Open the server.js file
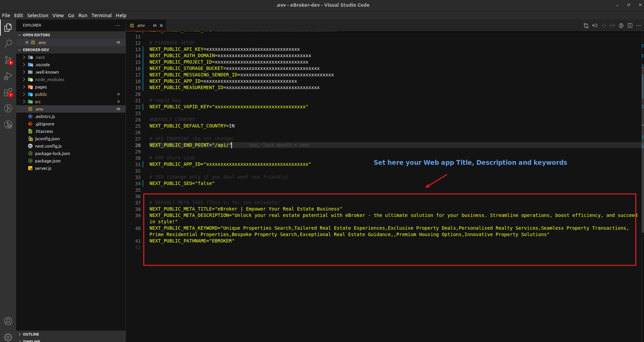The width and height of the screenshot is (644, 342). click(x=71, y=168)
